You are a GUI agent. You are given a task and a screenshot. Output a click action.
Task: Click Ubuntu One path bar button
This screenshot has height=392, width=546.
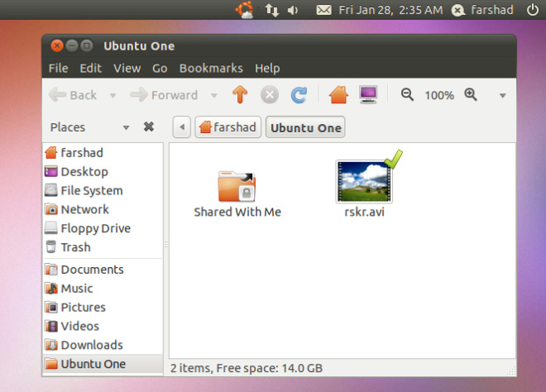305,127
